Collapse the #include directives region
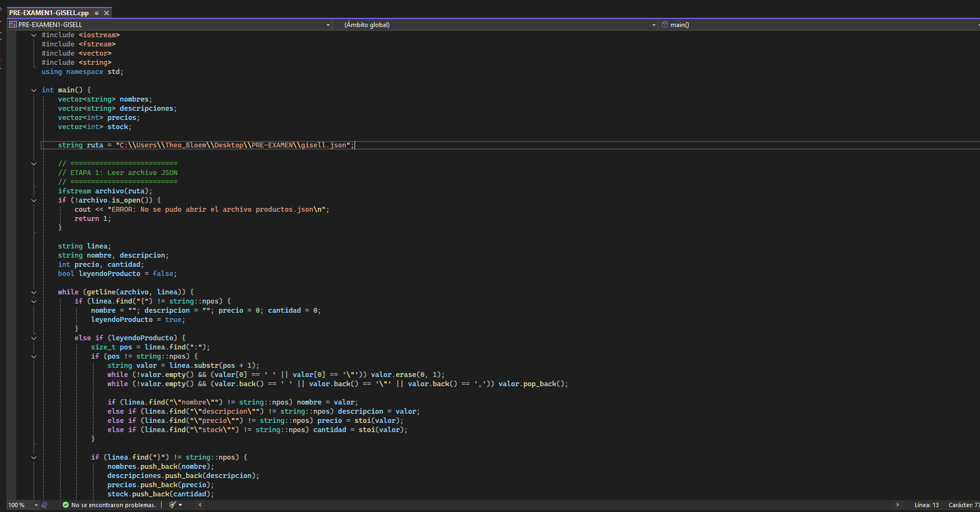Viewport: 980px width, 512px height. [x=34, y=35]
